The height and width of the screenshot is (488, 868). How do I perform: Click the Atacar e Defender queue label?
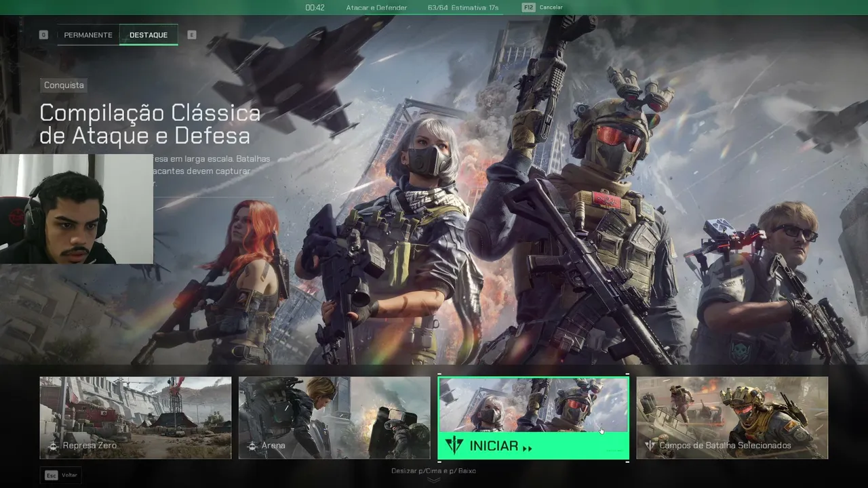coord(376,7)
